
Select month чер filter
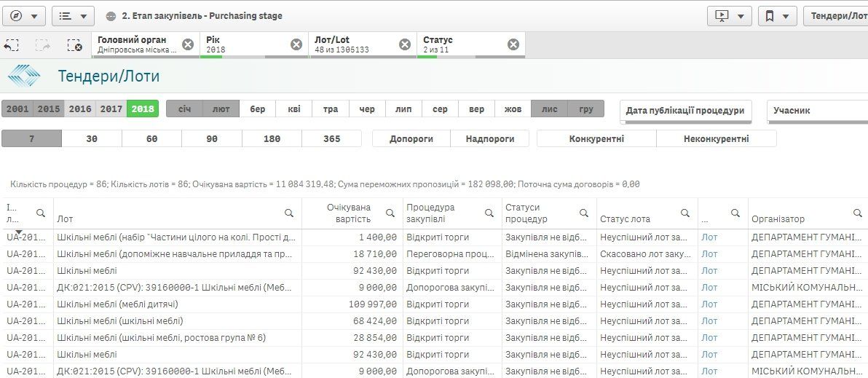[x=367, y=109]
